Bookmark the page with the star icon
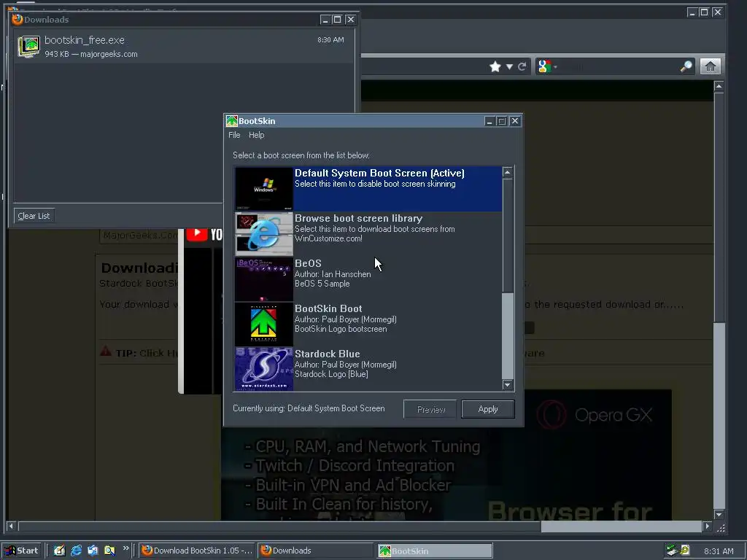The width and height of the screenshot is (747, 560). click(x=495, y=66)
